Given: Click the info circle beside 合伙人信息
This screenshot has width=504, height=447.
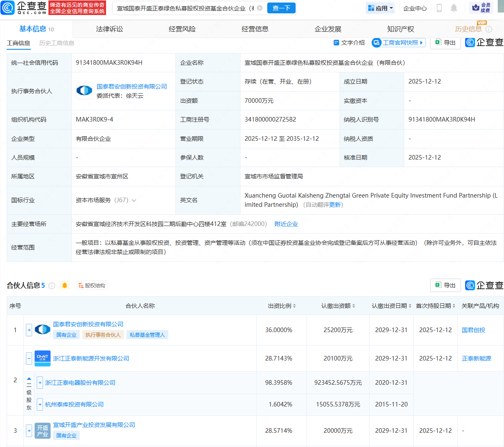Looking at the screenshot, I should point(52,286).
